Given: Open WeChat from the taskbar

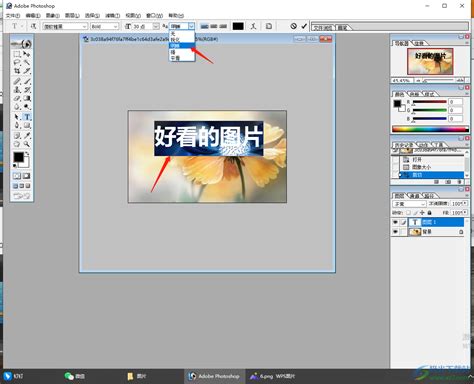Looking at the screenshot, I should point(75,376).
